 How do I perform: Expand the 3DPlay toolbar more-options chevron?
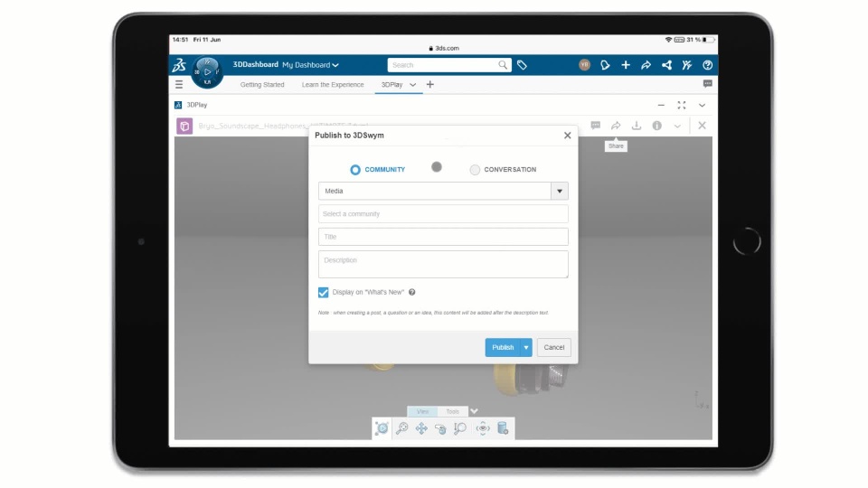677,127
